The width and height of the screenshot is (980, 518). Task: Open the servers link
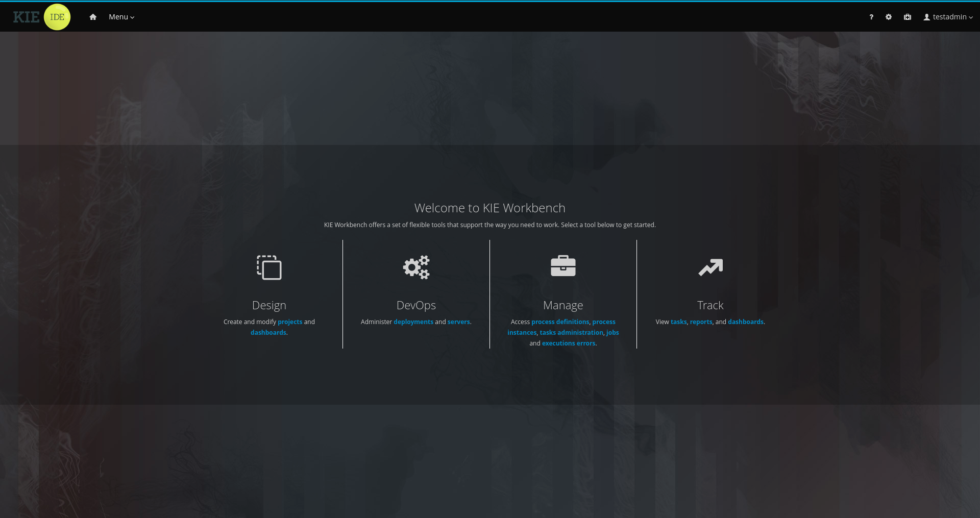point(459,322)
